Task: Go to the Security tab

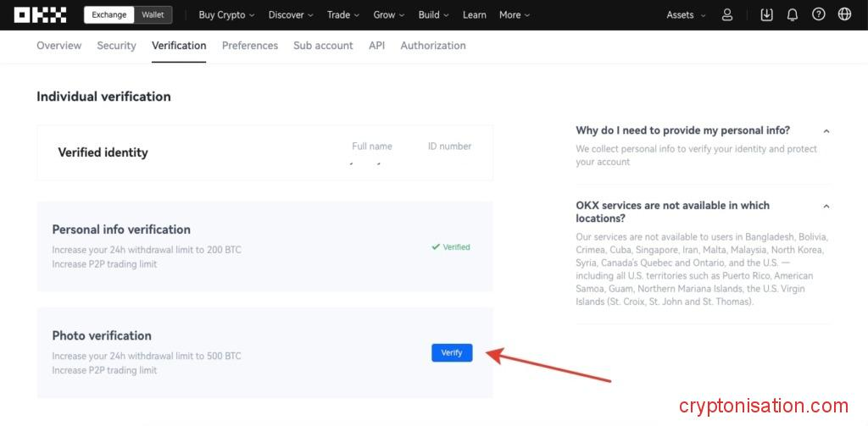Action: pyautogui.click(x=116, y=46)
